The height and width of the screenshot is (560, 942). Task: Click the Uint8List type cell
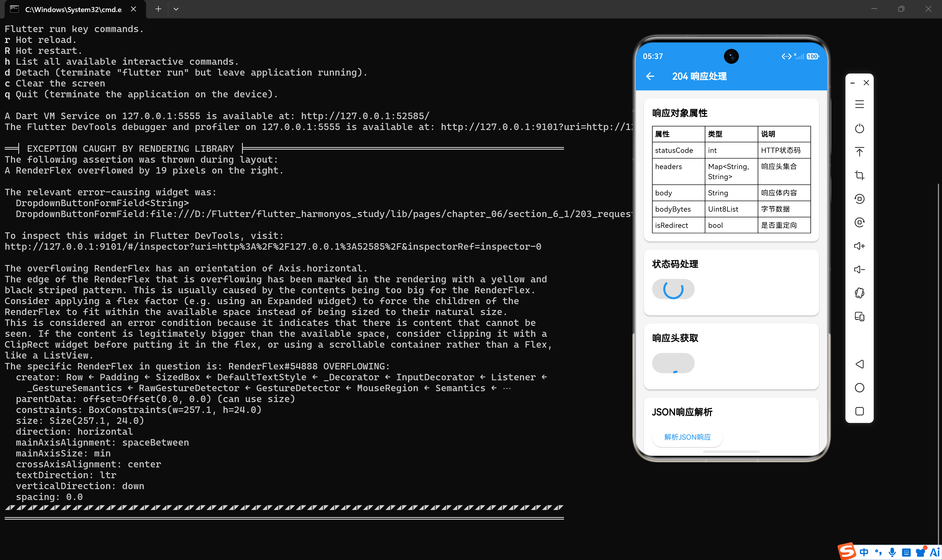click(x=731, y=209)
